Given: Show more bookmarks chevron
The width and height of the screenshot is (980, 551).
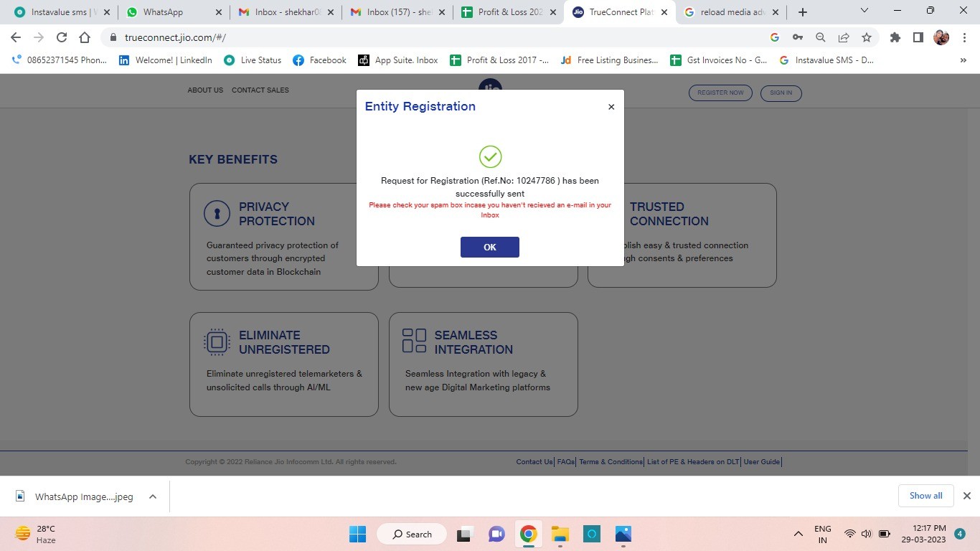Looking at the screenshot, I should click(x=963, y=60).
